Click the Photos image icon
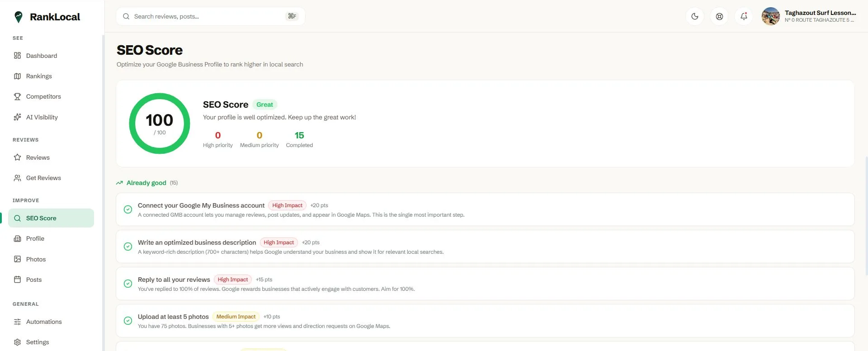 [17, 259]
